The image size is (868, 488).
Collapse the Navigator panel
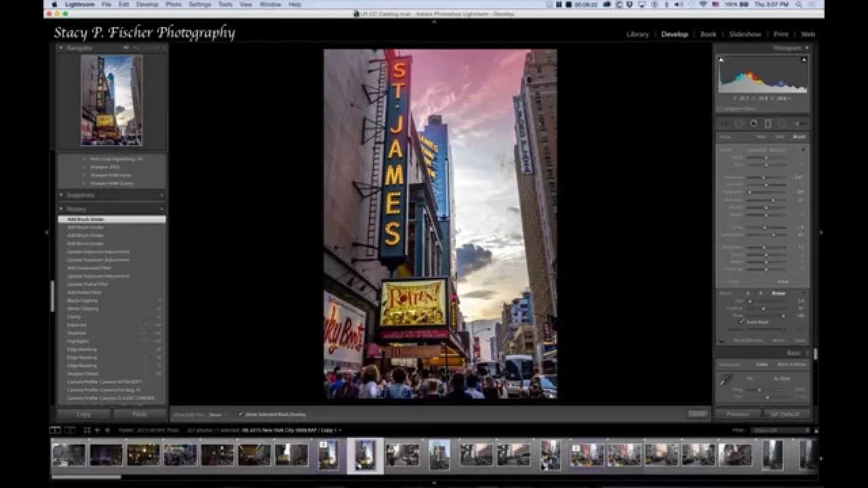coord(62,47)
